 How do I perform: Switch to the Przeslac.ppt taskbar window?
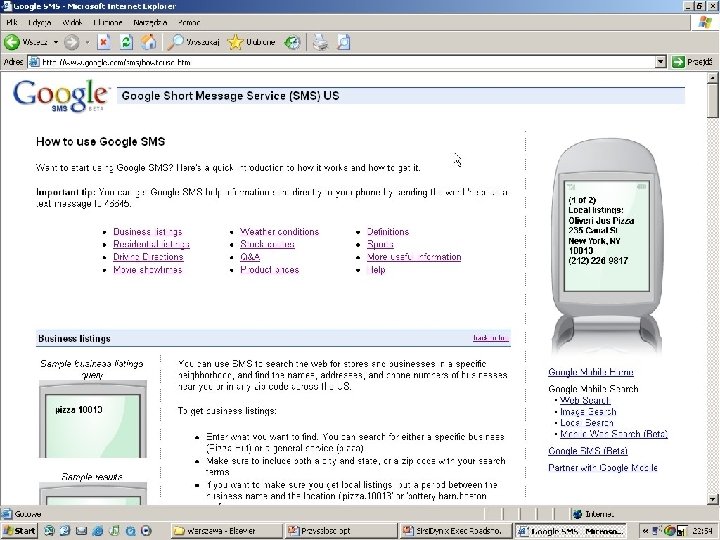pyautogui.click(x=340, y=531)
